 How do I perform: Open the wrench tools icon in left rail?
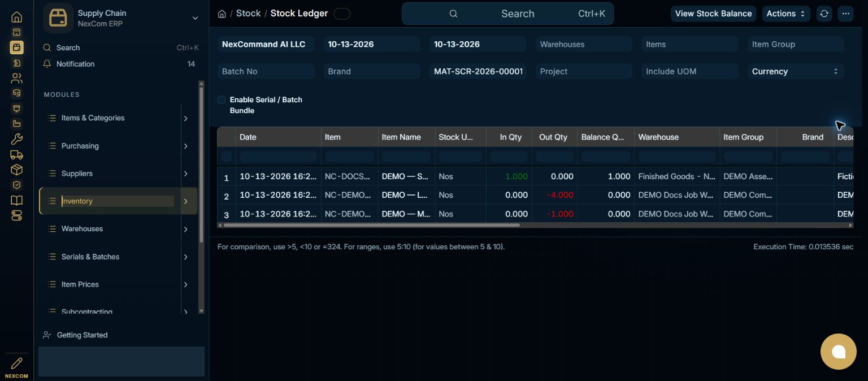pos(16,139)
